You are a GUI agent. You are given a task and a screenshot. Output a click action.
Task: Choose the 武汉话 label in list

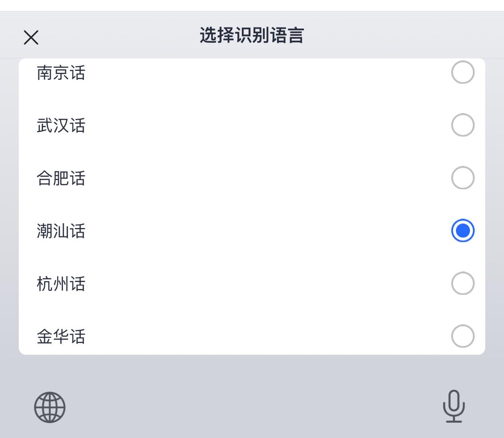[x=61, y=126]
